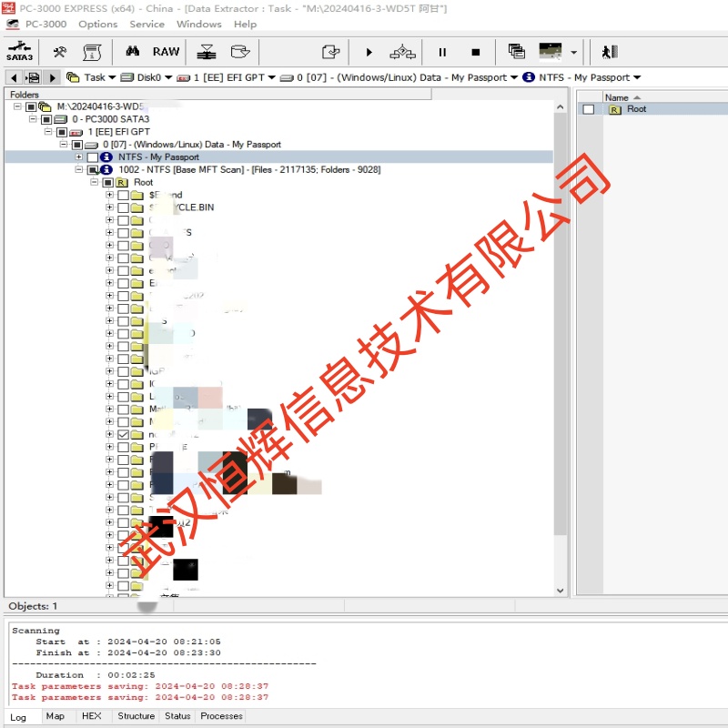Viewport: 728px width, 728px height.
Task: Click the cascading windows icon
Action: coord(516,51)
